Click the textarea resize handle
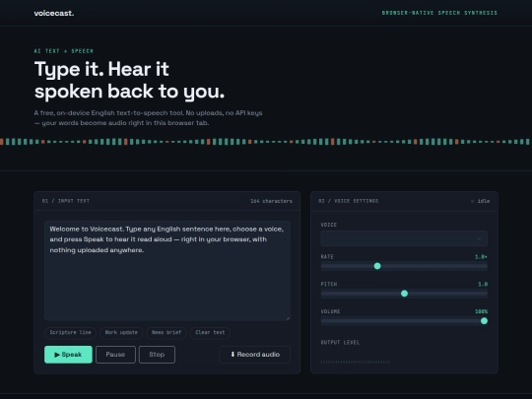 [288, 318]
